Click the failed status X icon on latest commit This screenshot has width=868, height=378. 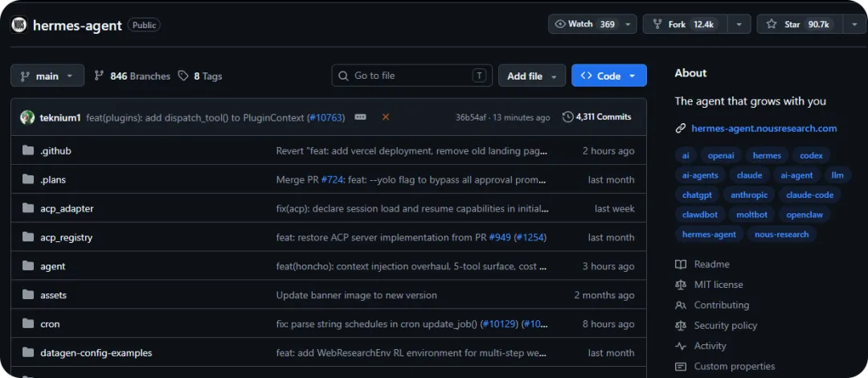pos(386,117)
